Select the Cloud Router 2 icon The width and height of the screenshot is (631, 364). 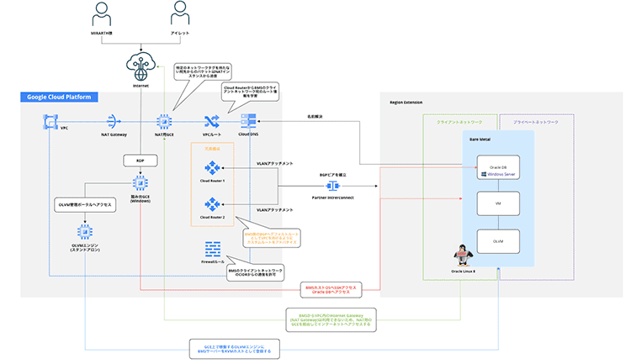[212, 204]
